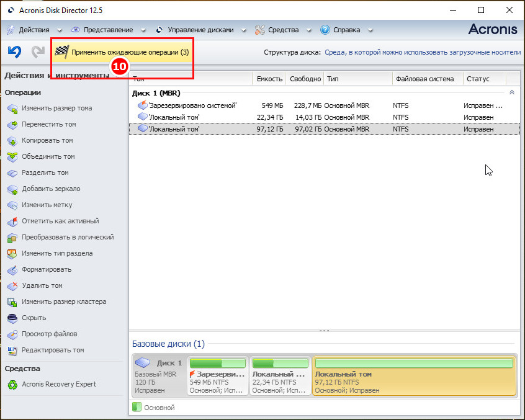Click the Acronis Disk Director title bar icon
525x420 pixels.
pos(11,11)
